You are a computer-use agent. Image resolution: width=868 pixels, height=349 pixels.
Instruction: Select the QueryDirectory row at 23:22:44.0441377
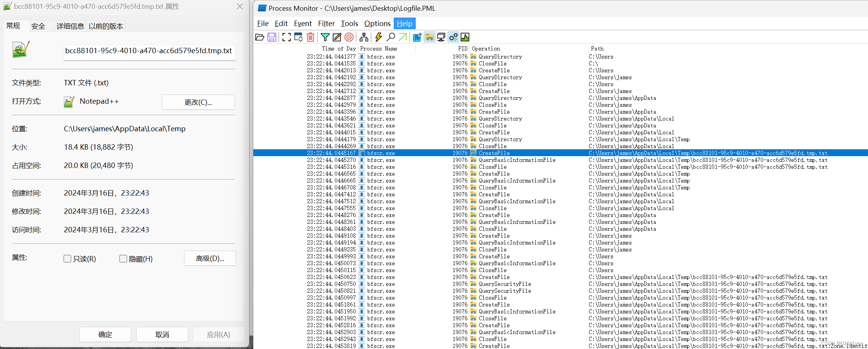pyautogui.click(x=561, y=57)
